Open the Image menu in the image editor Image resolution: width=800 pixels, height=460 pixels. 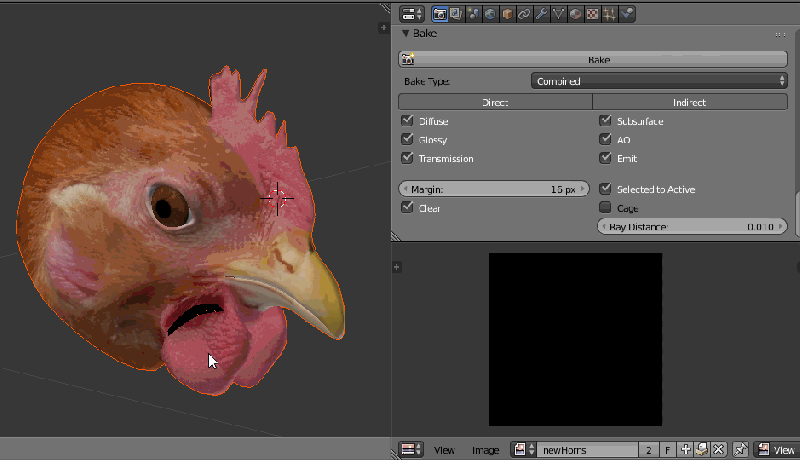[x=485, y=450]
